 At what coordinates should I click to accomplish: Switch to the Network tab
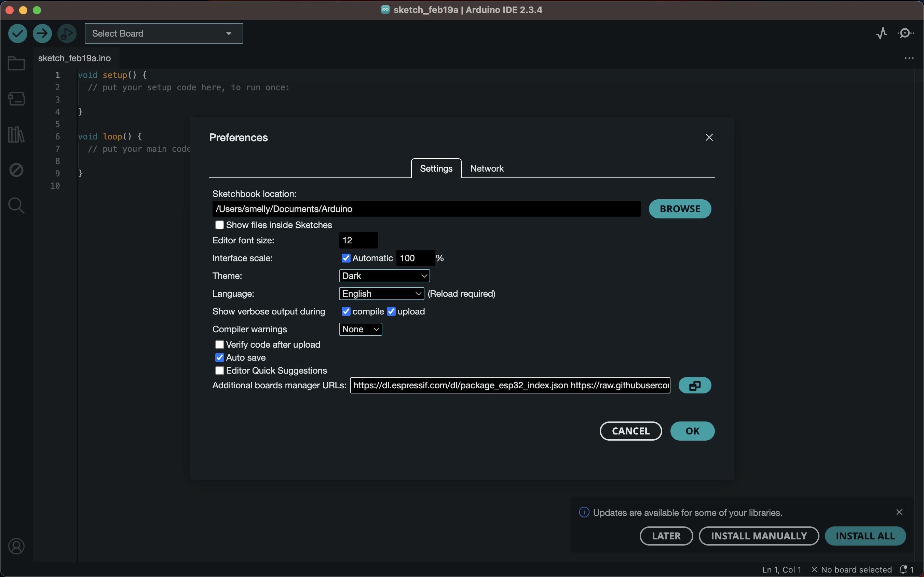pos(487,169)
